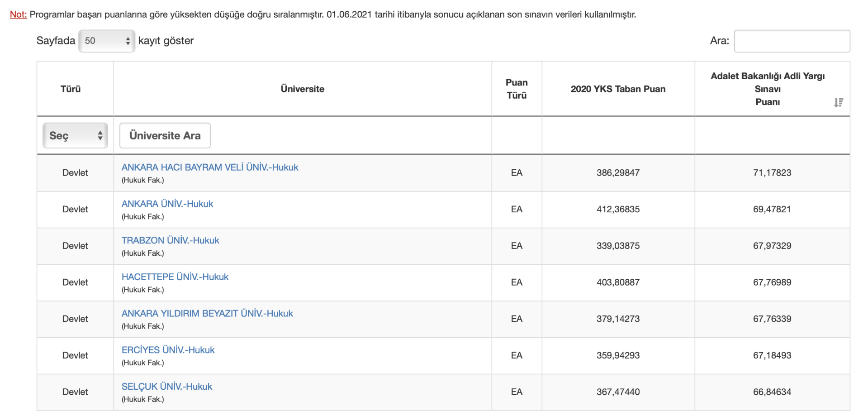The image size is (868, 411).
Task: Sort by the Üniversite column header
Action: point(303,89)
